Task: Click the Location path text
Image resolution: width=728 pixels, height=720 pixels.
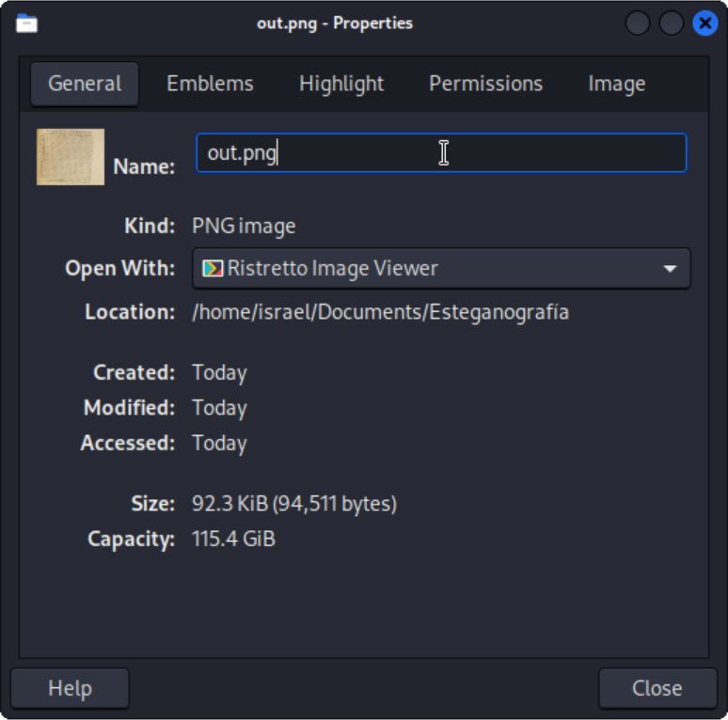Action: [x=380, y=312]
